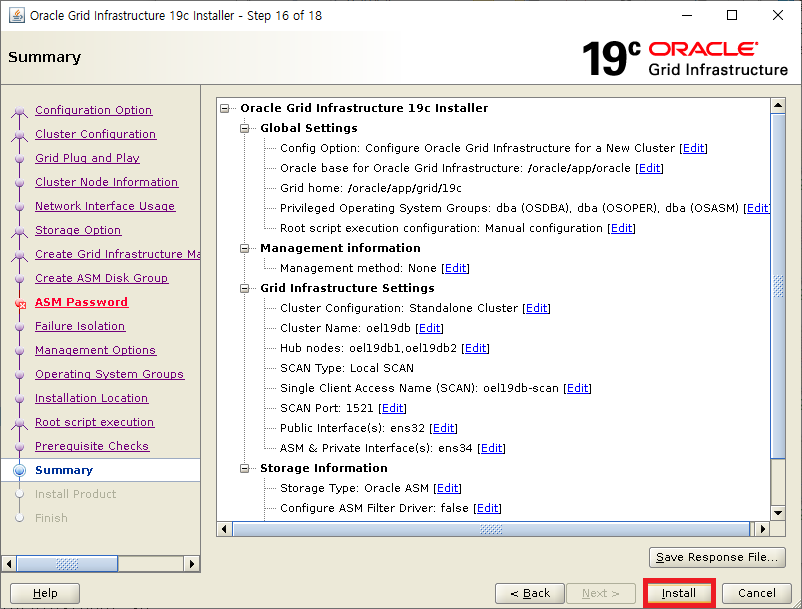This screenshot has height=609, width=802.
Task: Collapse the Oracle Grid Infrastructure 19c Installer root node
Action: click(x=225, y=108)
